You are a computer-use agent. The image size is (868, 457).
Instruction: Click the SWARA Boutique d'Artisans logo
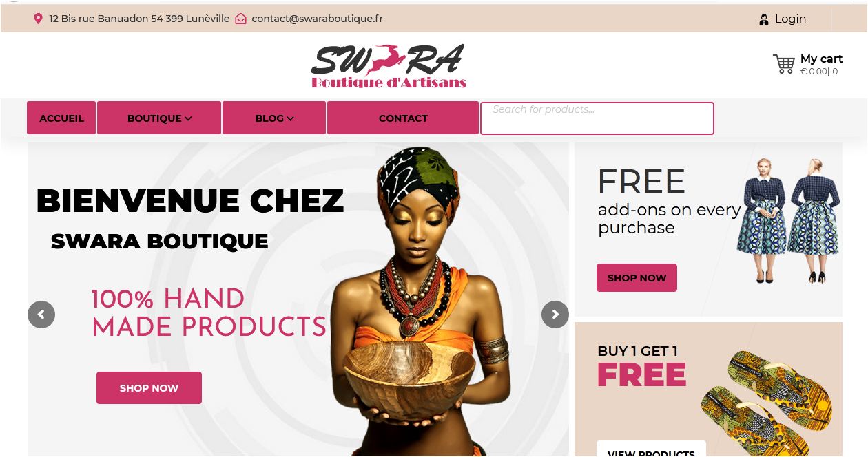point(389,67)
